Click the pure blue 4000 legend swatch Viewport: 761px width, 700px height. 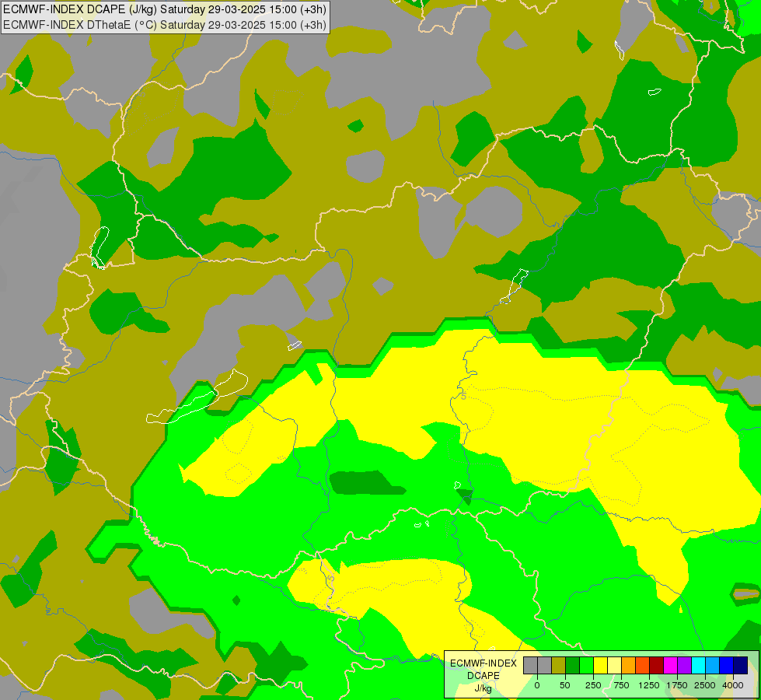pos(727,666)
